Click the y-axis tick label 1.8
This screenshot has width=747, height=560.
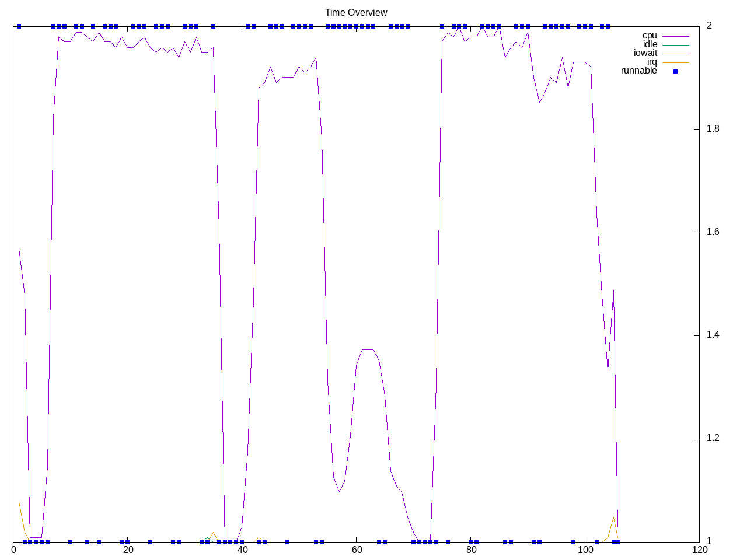click(x=713, y=129)
